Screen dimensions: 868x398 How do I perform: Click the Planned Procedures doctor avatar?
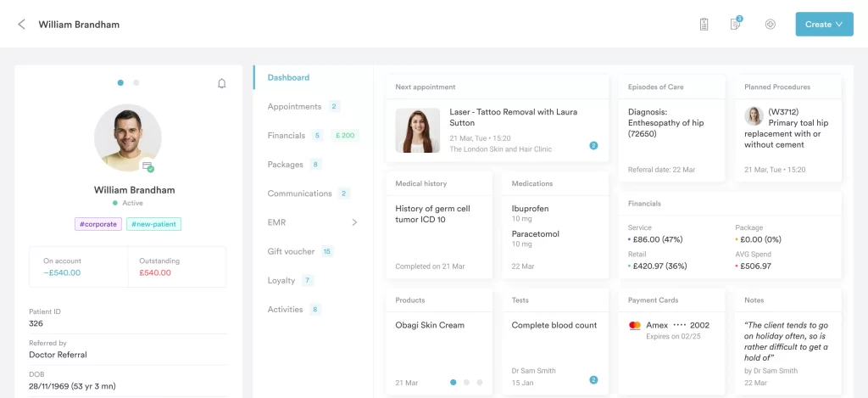click(x=754, y=116)
